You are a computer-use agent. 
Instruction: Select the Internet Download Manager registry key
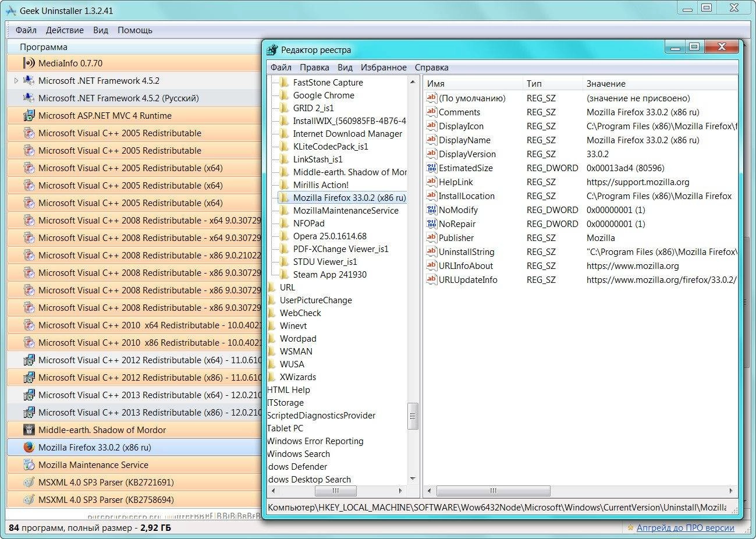[x=347, y=133]
